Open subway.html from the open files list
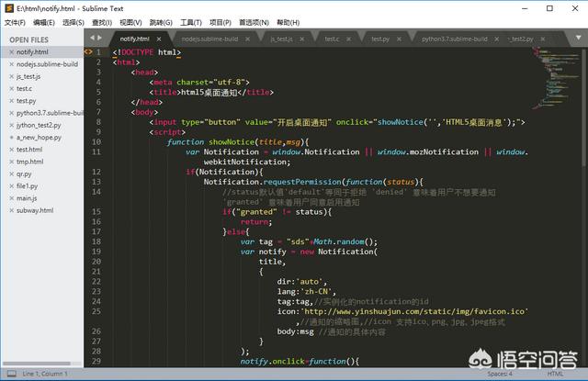Image resolution: width=588 pixels, height=381 pixels. (35, 209)
